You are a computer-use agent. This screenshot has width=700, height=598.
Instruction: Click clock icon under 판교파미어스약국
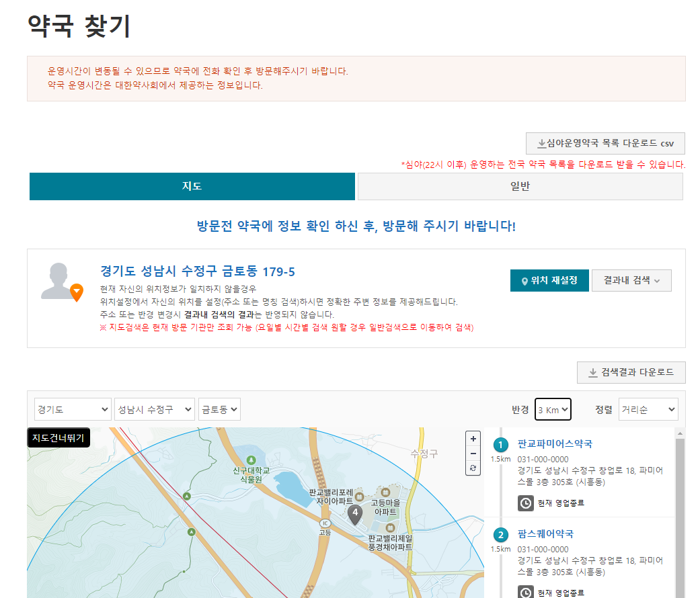(526, 503)
